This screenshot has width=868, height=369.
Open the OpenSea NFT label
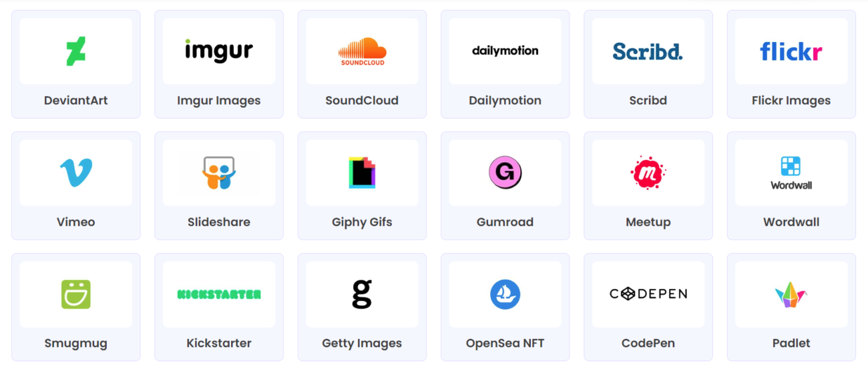(x=505, y=344)
